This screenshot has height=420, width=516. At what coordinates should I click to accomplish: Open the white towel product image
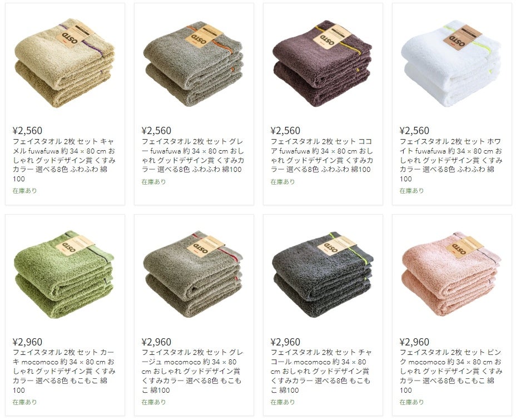click(x=451, y=63)
